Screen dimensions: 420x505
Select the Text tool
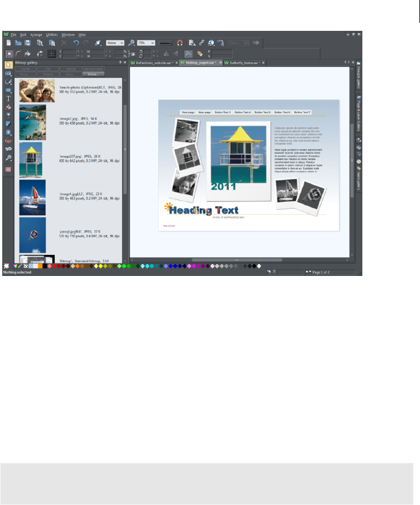click(x=9, y=99)
